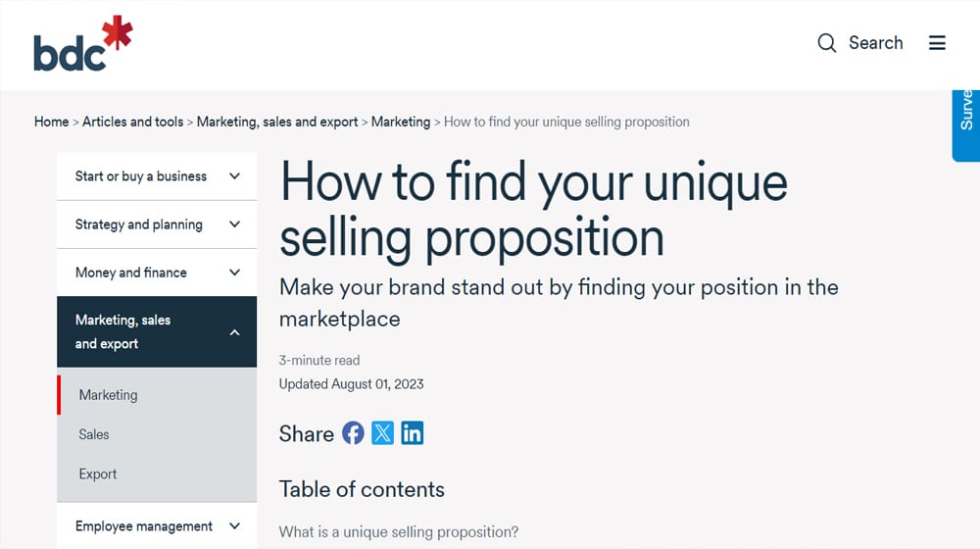The image size is (980, 549).
Task: Expand the Employee management section
Action: coord(157,526)
